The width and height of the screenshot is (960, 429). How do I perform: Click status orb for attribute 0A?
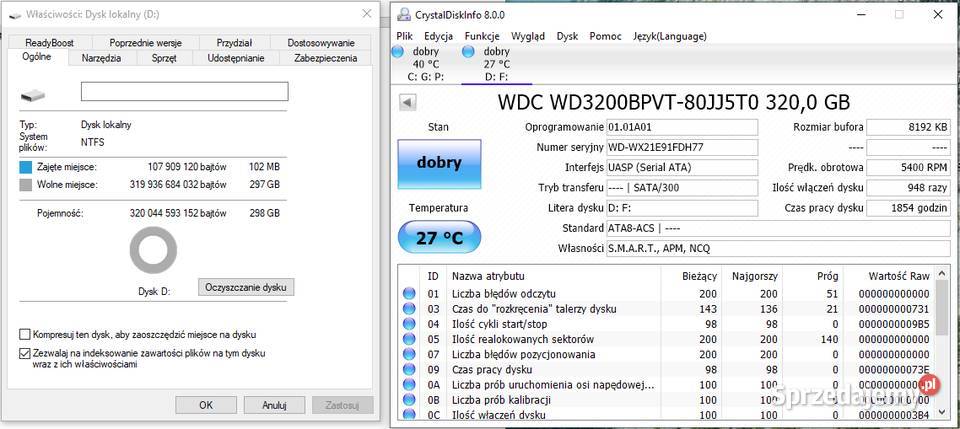click(409, 385)
